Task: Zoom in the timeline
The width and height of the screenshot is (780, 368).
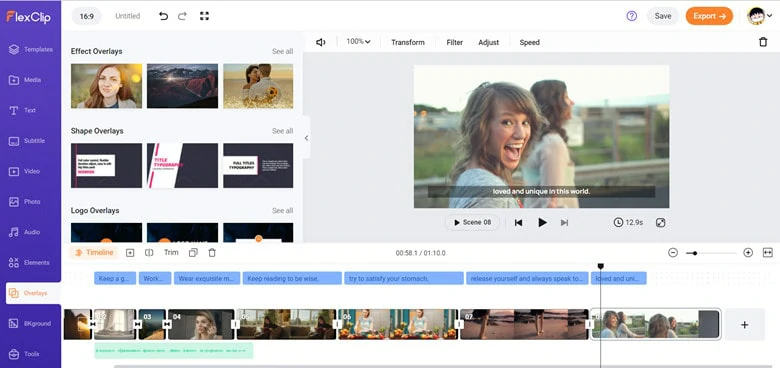Action: 748,253
